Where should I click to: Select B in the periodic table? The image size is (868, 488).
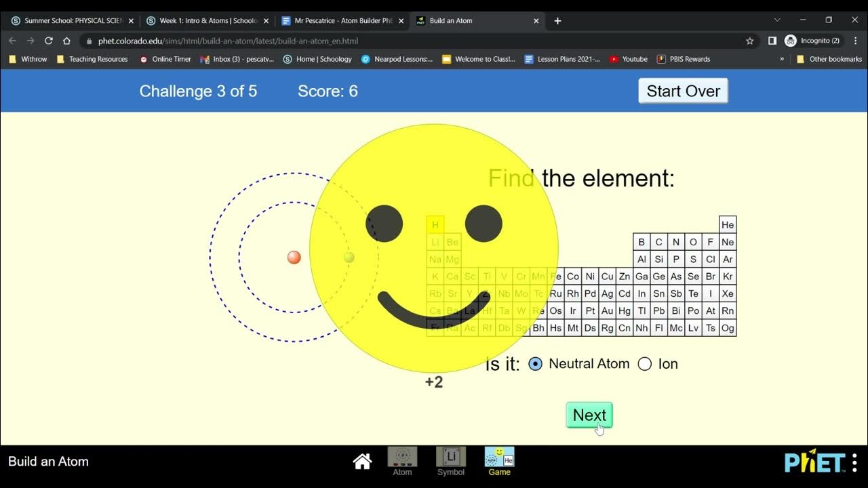coord(642,242)
